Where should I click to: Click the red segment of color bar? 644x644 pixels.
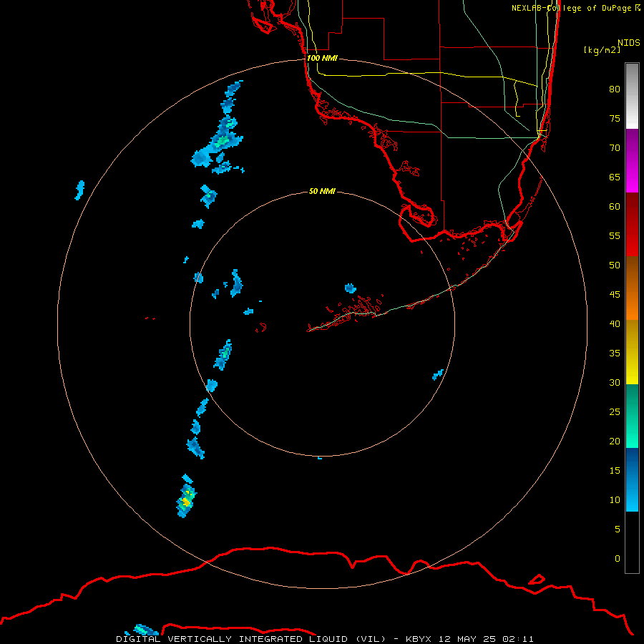click(x=632, y=225)
